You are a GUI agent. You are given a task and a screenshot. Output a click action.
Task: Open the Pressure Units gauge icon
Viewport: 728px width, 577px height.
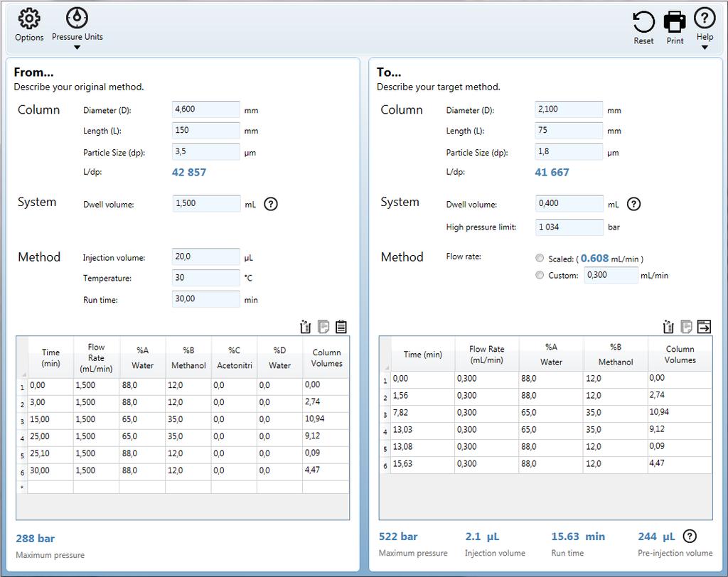click(77, 18)
